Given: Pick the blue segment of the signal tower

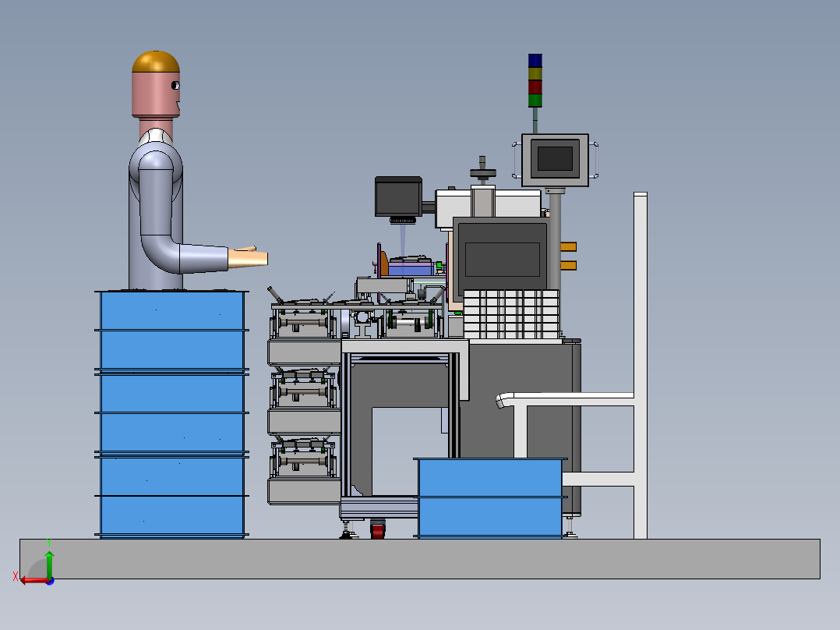Looking at the screenshot, I should (x=535, y=61).
